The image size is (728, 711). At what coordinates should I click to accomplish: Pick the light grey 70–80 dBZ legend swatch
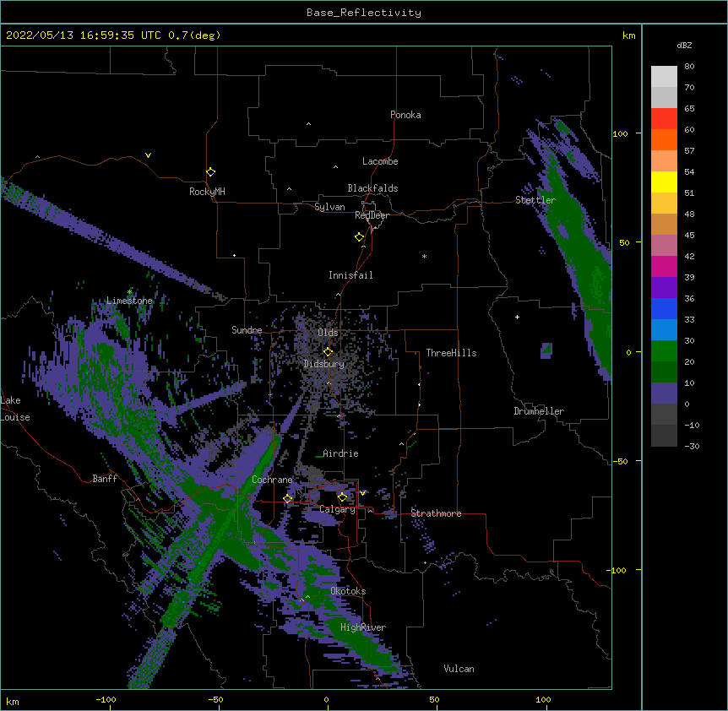[664, 77]
